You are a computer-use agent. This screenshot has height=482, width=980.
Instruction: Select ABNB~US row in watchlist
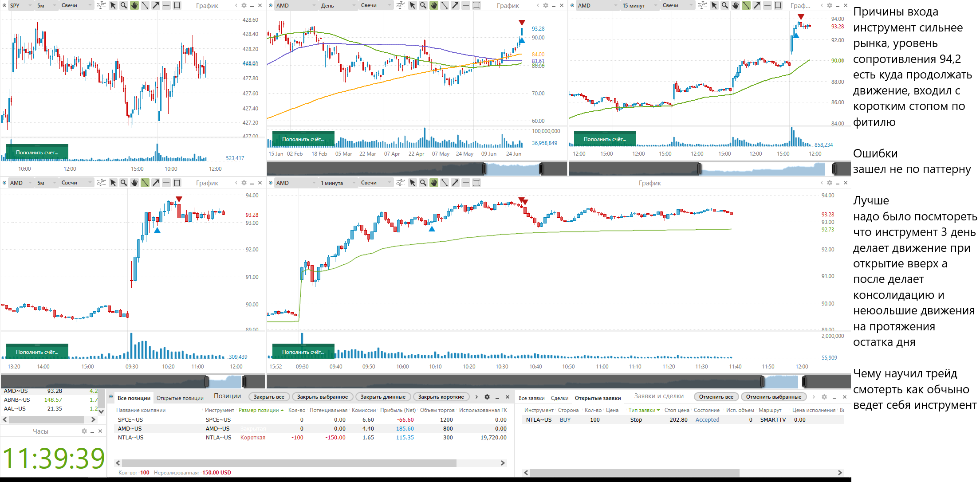[x=49, y=400]
